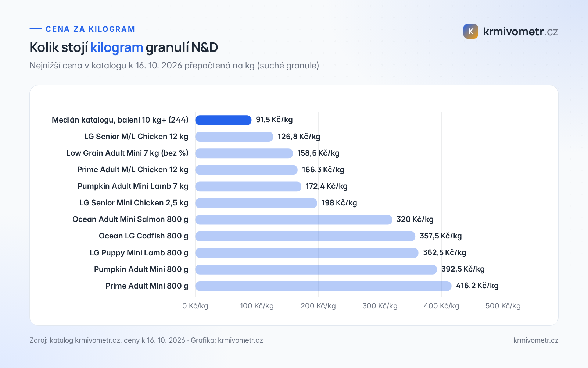The image size is (588, 368).
Task: Click the label 'Pumpkin Adult Mini 800 g'
Action: point(141,269)
